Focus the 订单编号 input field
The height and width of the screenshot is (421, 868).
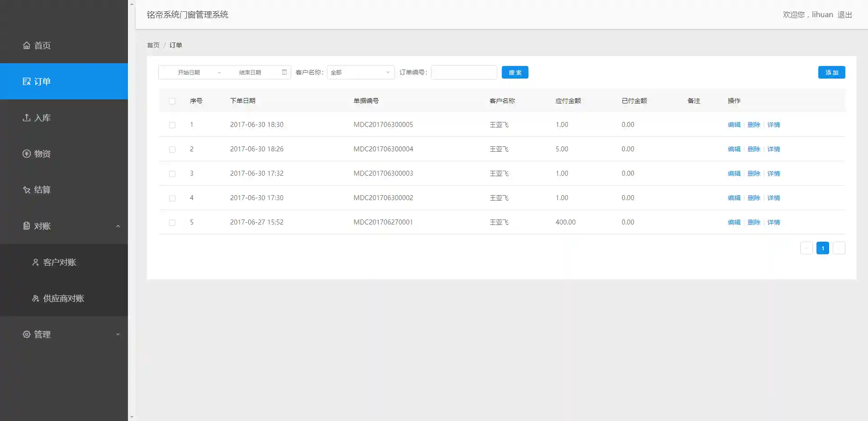pyautogui.click(x=464, y=72)
